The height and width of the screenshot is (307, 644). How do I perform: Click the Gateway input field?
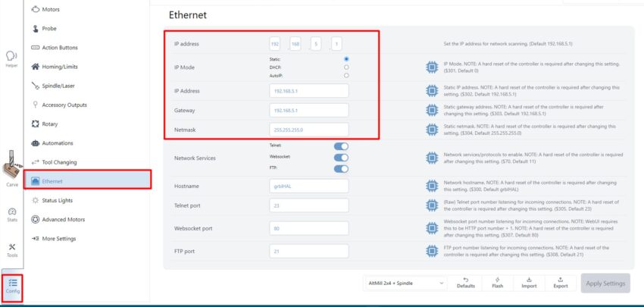click(x=308, y=110)
